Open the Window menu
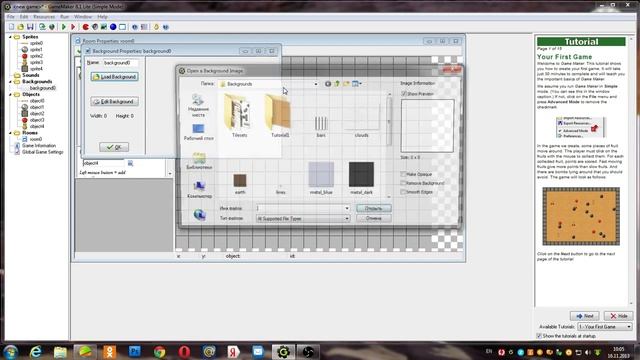Screen dimensions: 640x360 pos(83,17)
